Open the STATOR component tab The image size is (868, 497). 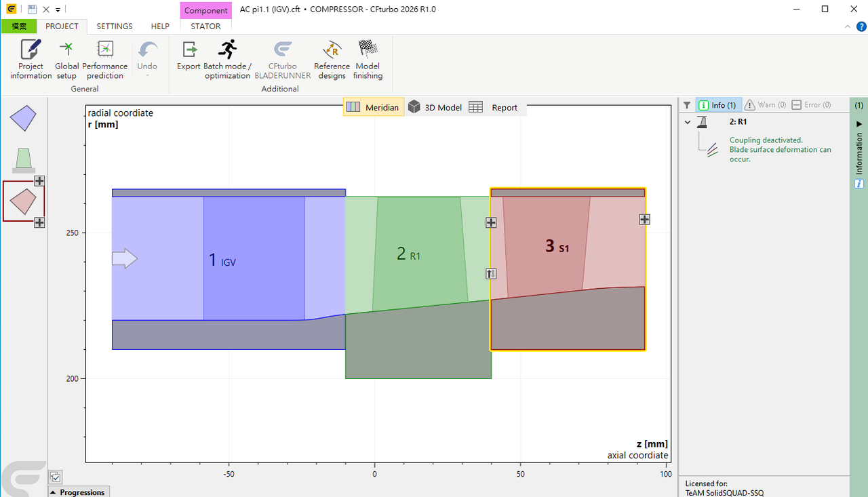point(205,26)
